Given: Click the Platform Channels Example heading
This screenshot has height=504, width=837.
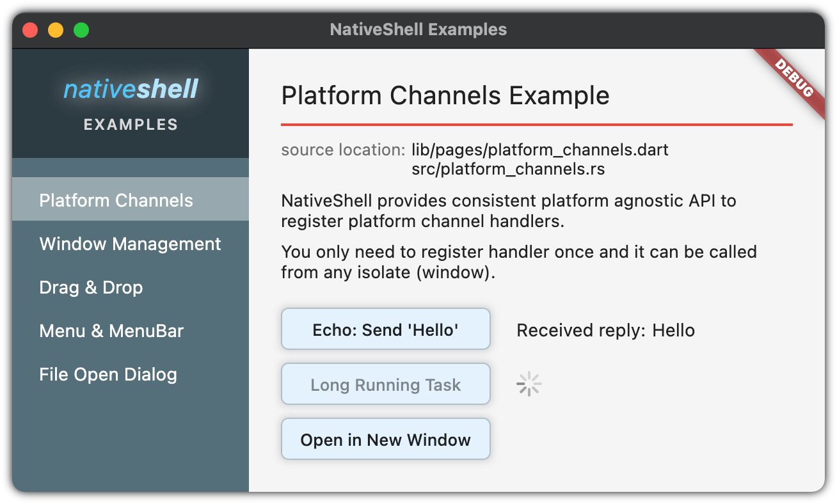Looking at the screenshot, I should [x=445, y=96].
